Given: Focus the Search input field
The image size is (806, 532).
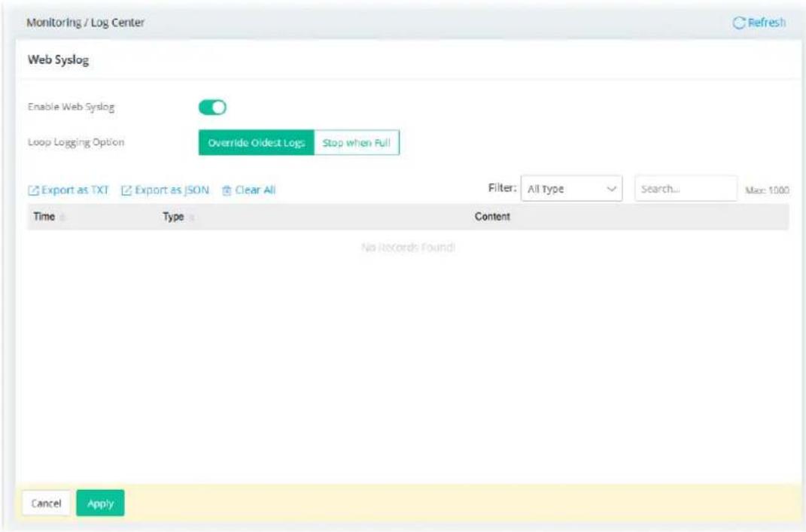Looking at the screenshot, I should pyautogui.click(x=686, y=189).
